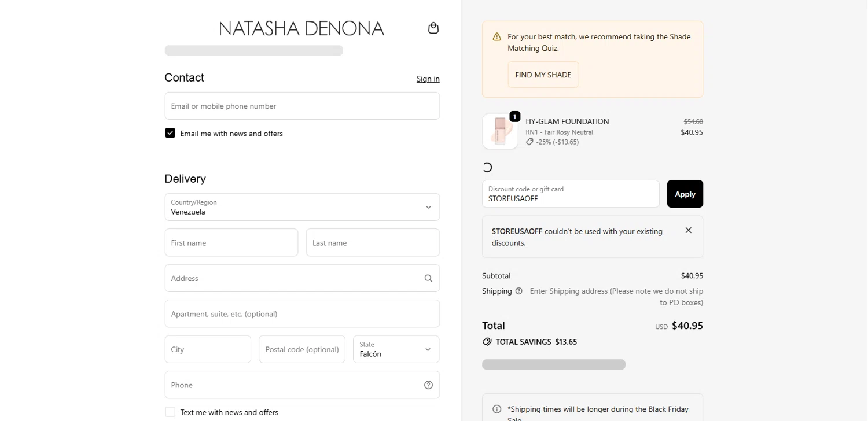The height and width of the screenshot is (421, 868).
Task: Click the Shipping info question icon
Action: pyautogui.click(x=518, y=291)
